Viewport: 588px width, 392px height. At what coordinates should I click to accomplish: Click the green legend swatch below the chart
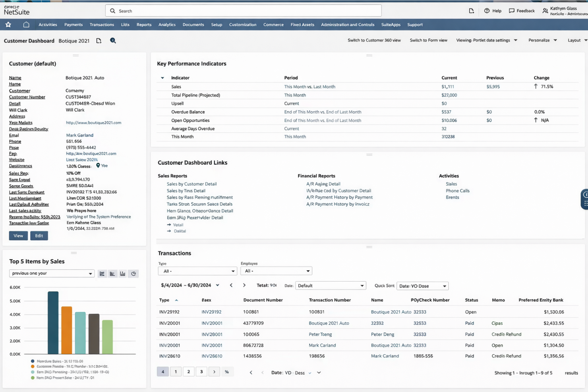click(33, 377)
